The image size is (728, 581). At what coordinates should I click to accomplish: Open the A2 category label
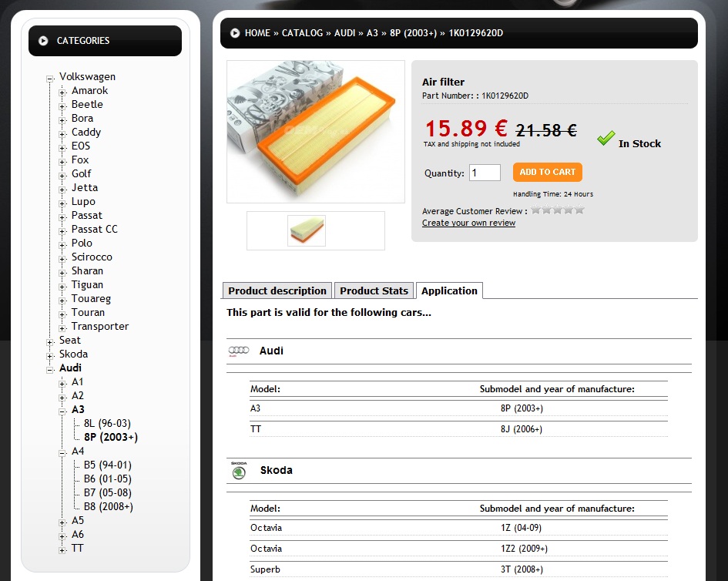tap(78, 396)
